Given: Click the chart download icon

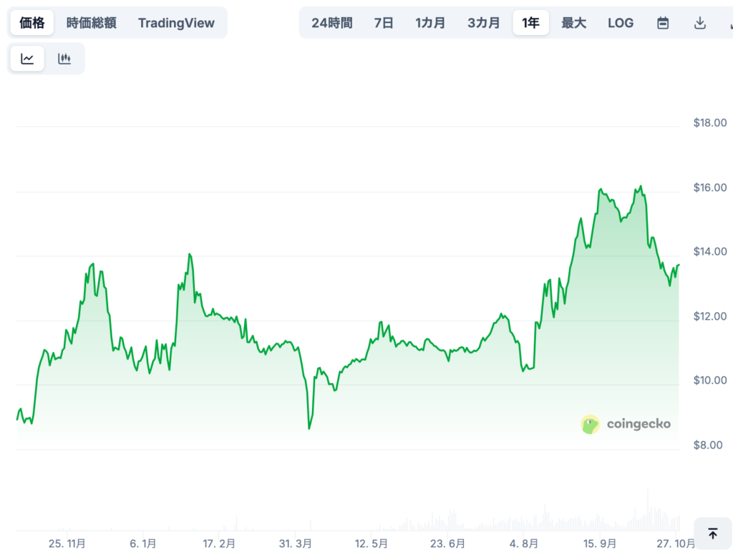Looking at the screenshot, I should pos(699,22).
